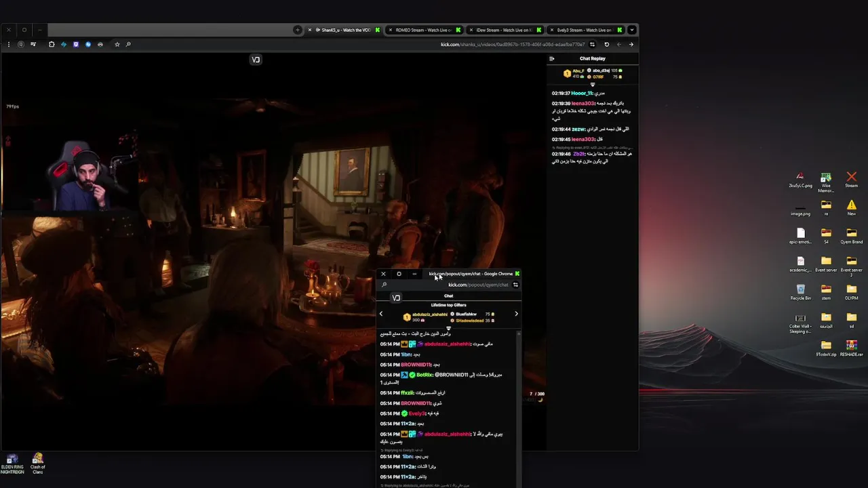Close the ROMEO Stream tab
This screenshot has width=868, height=488.
point(391,30)
